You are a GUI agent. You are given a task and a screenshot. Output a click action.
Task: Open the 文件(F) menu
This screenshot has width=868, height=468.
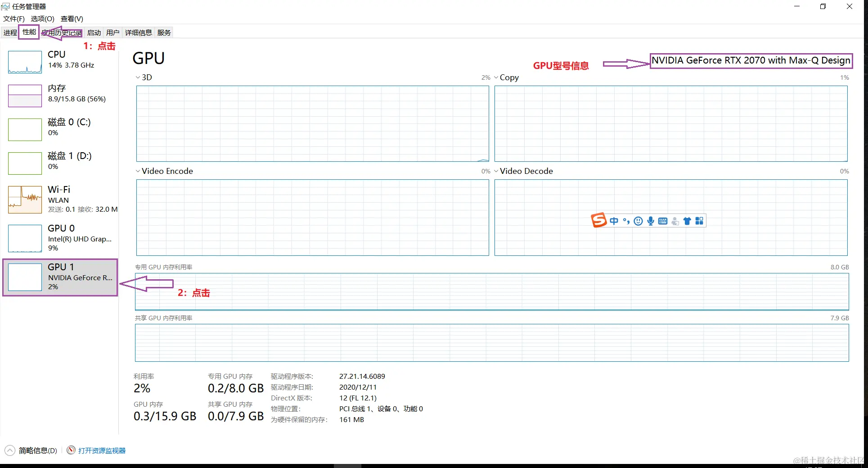14,19
